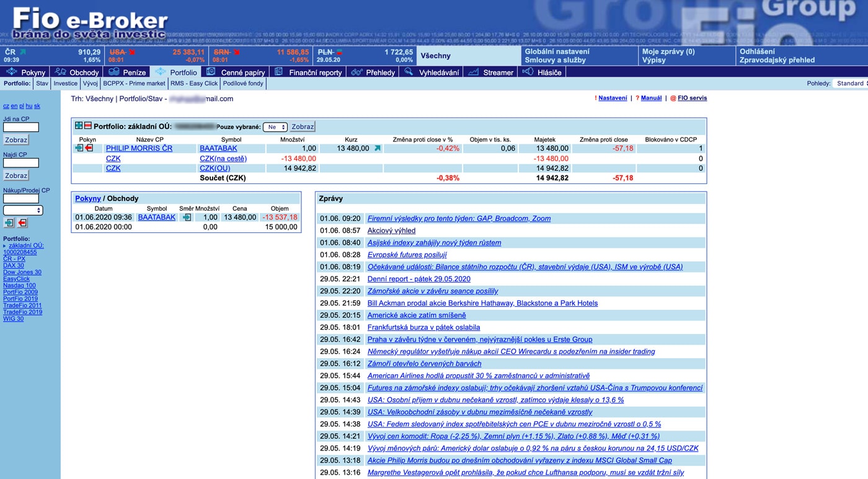Click the price trend arrow next to 13 480,00 Kurz
868x479 pixels.
pos(377,149)
